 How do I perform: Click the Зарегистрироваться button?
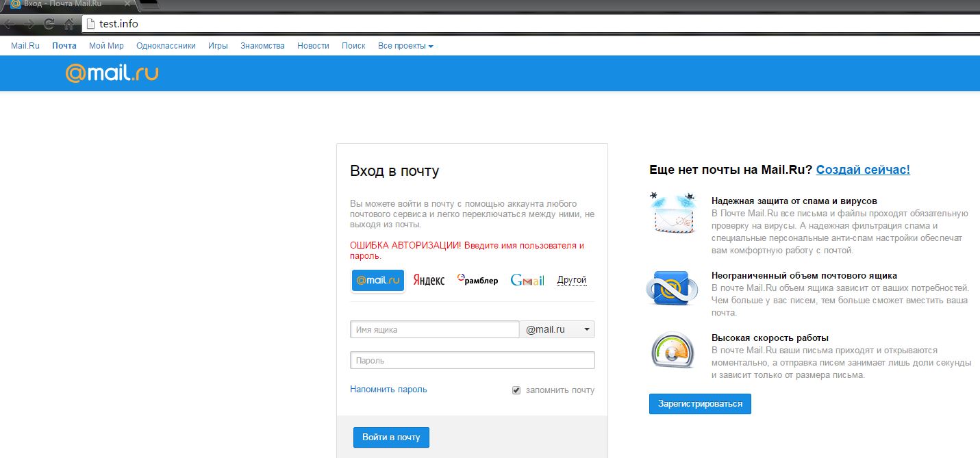click(x=700, y=404)
